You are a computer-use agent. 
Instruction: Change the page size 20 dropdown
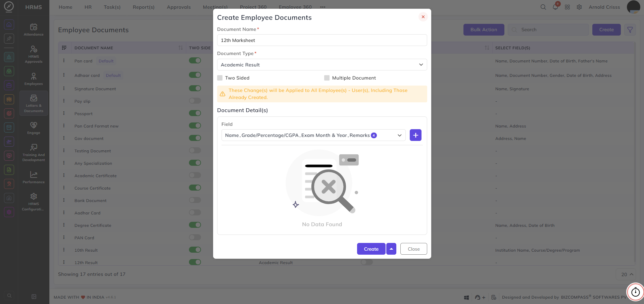(x=627, y=274)
